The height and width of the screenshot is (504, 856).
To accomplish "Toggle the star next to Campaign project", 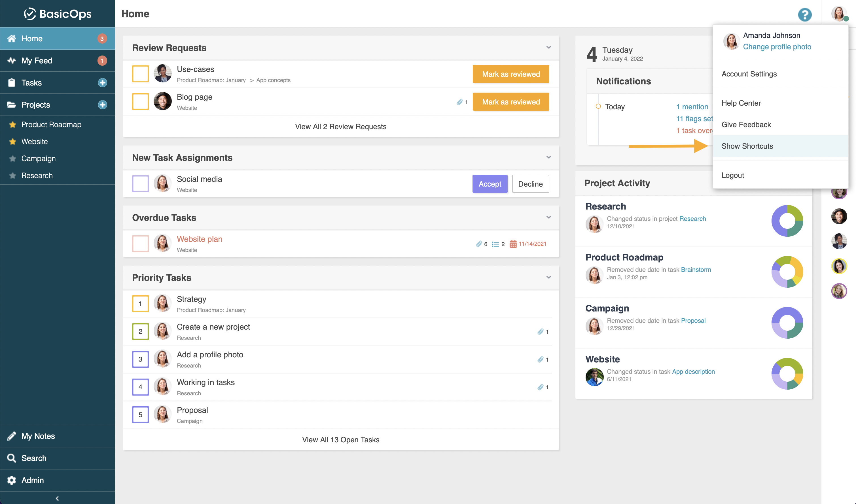I will [12, 159].
